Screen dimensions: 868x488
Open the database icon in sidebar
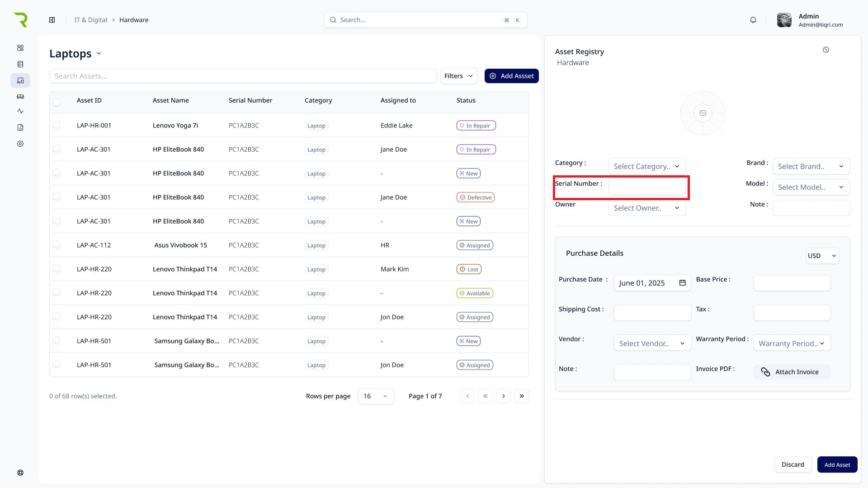pyautogui.click(x=20, y=64)
